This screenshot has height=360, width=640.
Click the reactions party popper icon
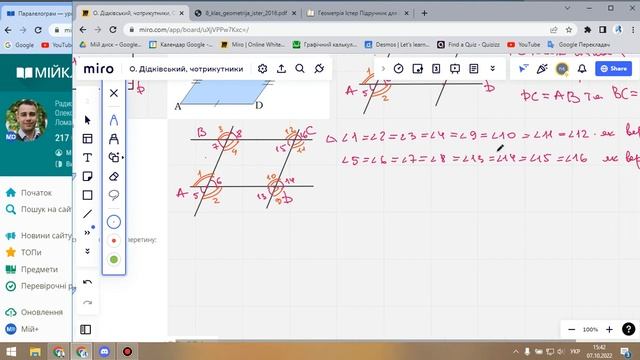[542, 69]
